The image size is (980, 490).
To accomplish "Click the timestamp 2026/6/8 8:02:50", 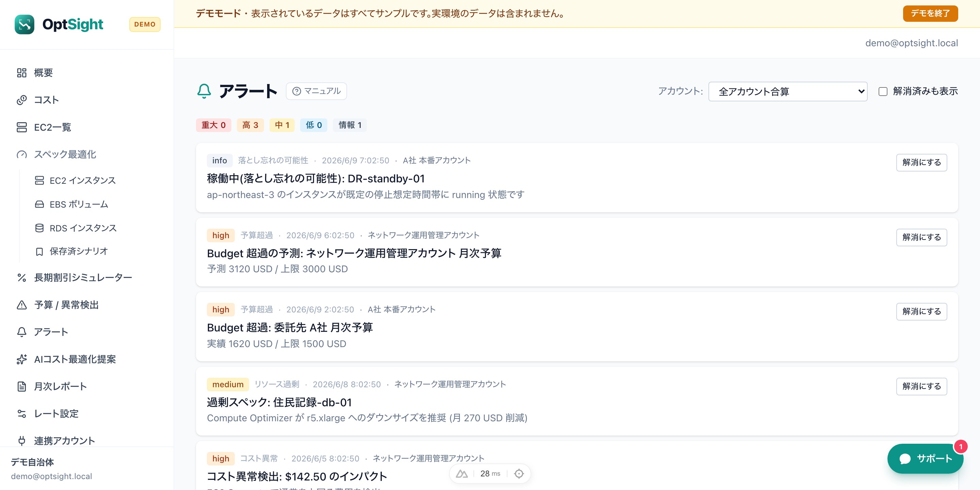I will tap(347, 385).
